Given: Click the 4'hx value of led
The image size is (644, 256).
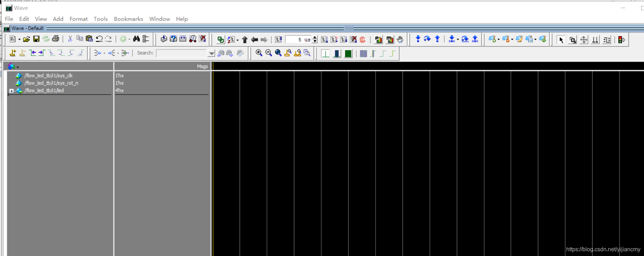Looking at the screenshot, I should tap(119, 90).
